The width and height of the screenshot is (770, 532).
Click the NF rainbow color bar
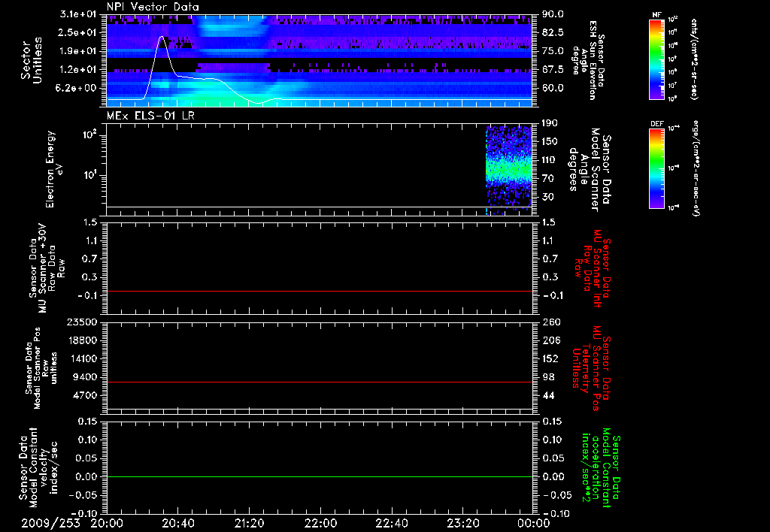click(x=656, y=59)
